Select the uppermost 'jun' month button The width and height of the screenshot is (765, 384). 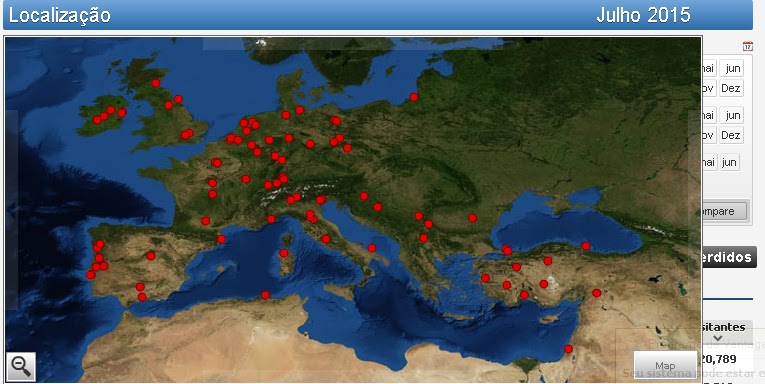pyautogui.click(x=731, y=69)
